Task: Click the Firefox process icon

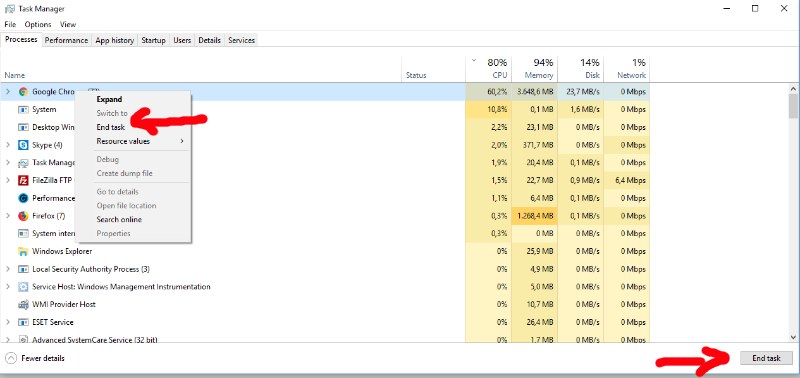Action: (23, 216)
